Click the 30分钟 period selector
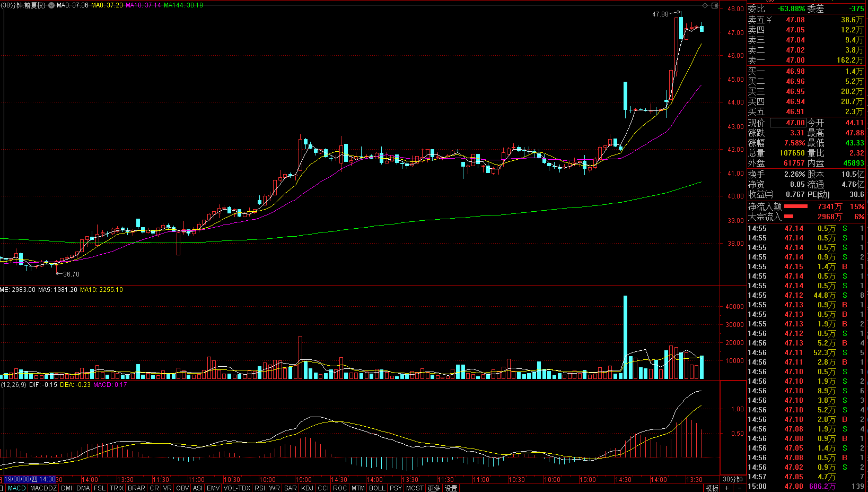 [x=733, y=479]
